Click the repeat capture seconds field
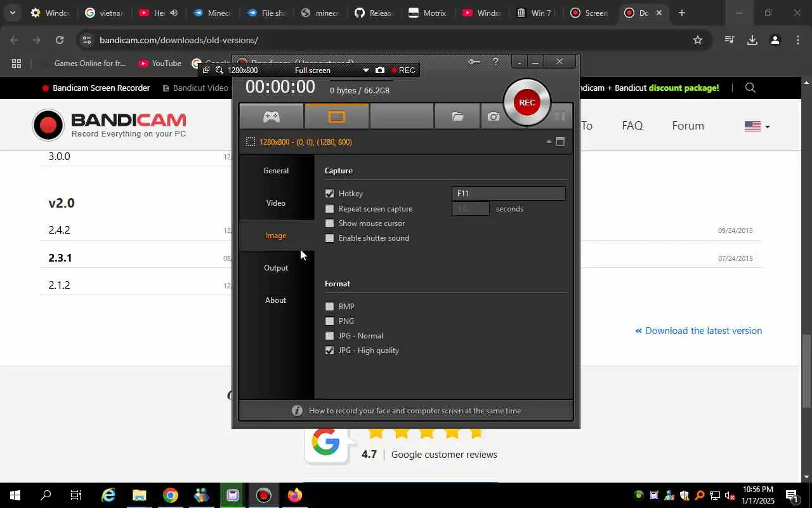812x508 pixels. tap(470, 209)
